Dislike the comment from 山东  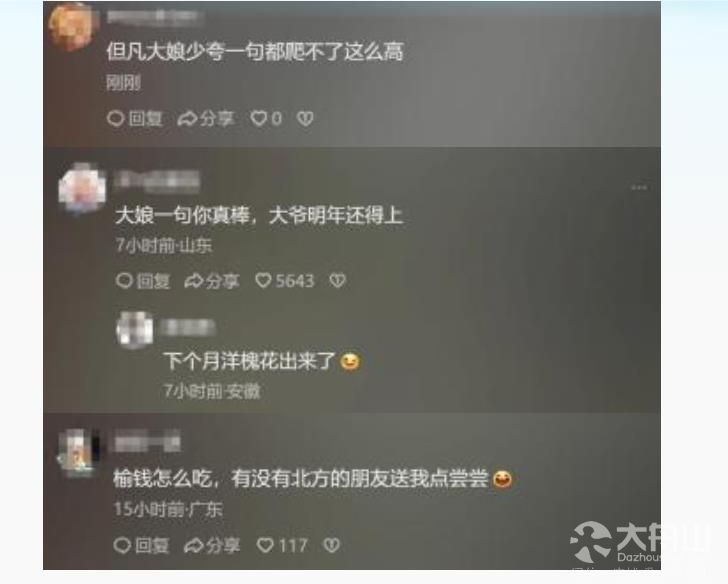click(x=338, y=280)
